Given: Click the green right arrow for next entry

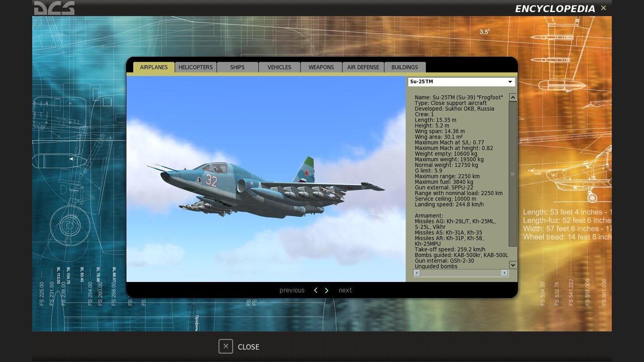Looking at the screenshot, I should 326,290.
